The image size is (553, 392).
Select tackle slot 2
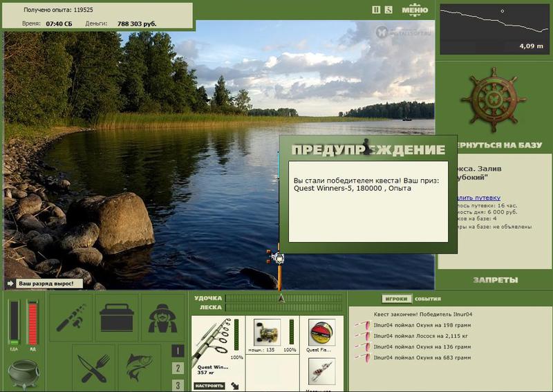[178, 368]
